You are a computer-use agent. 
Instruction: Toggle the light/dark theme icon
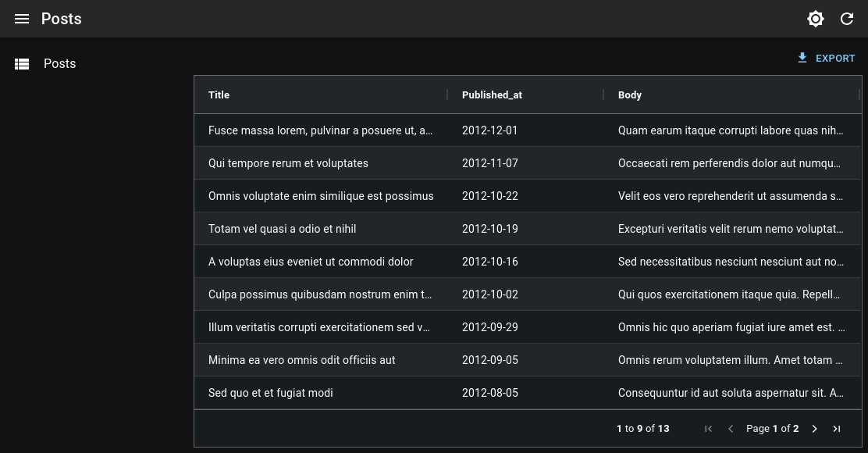click(x=816, y=19)
